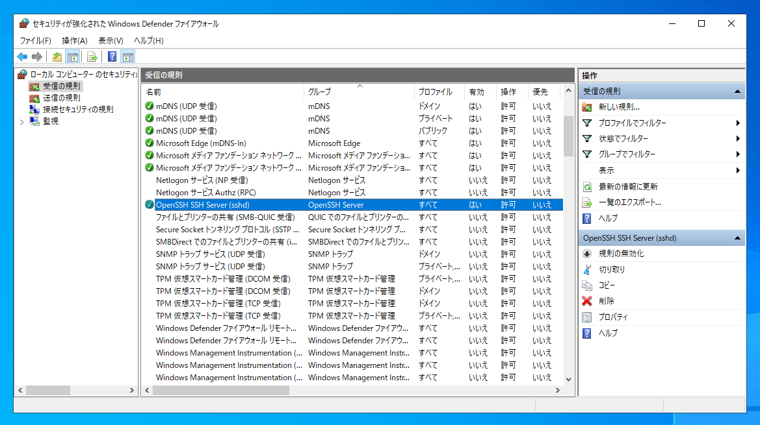Click the 送信の規則 tree icon
760x425 pixels.
tap(34, 98)
